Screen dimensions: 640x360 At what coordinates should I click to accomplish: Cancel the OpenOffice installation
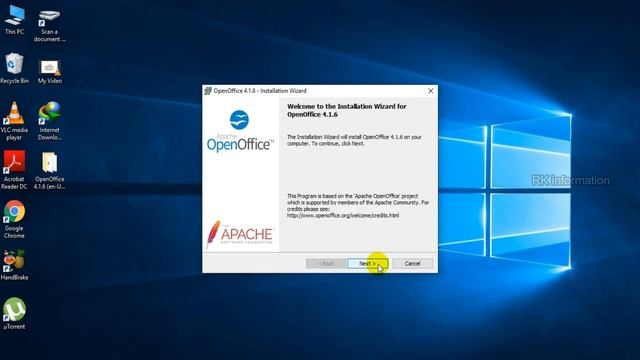pyautogui.click(x=412, y=264)
